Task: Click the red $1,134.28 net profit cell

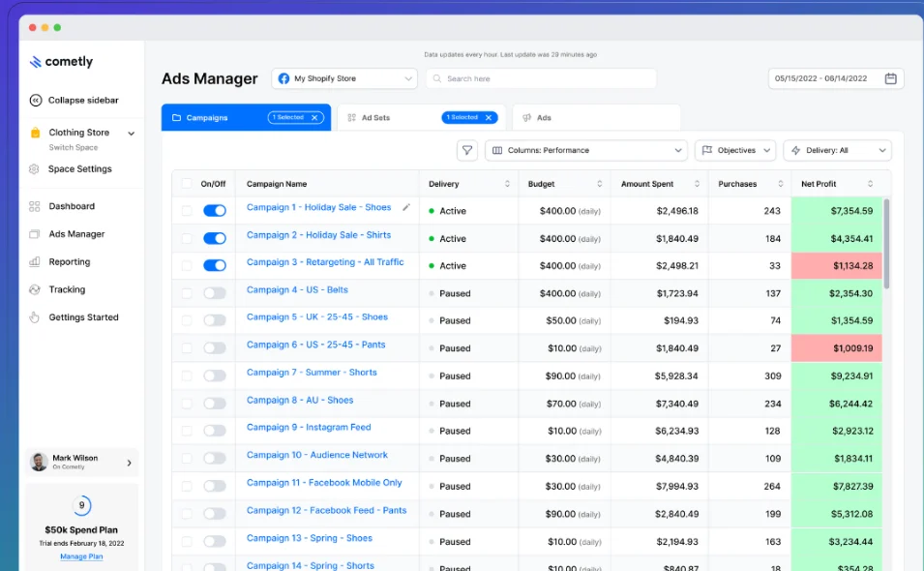Action: 837,266
